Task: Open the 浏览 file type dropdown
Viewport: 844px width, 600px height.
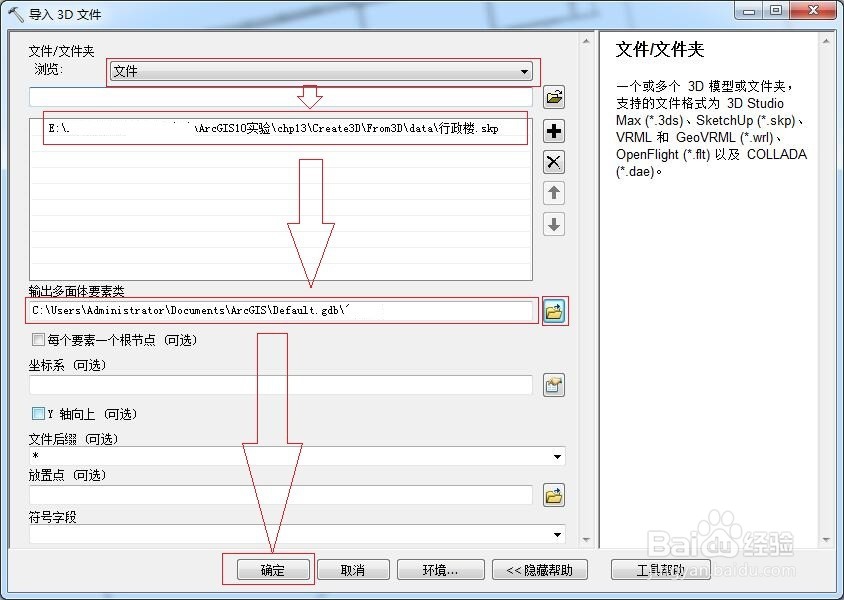Action: (x=524, y=71)
